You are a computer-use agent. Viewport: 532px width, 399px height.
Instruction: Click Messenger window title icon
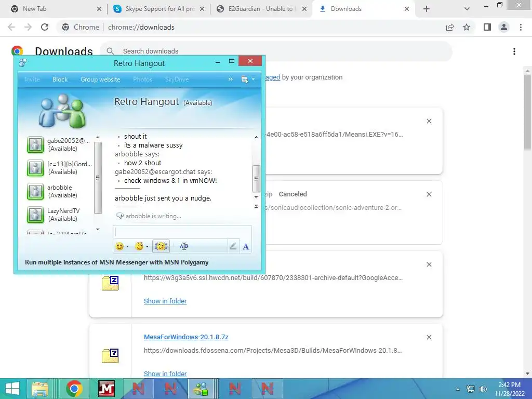23,63
